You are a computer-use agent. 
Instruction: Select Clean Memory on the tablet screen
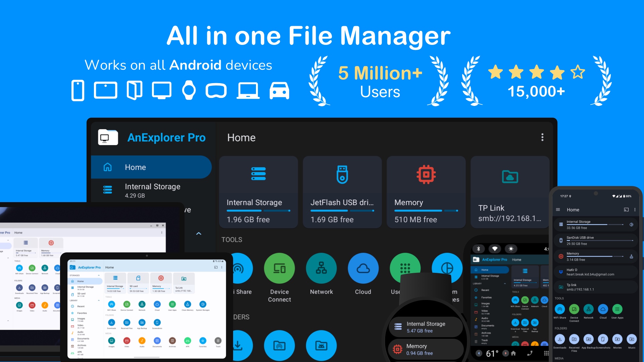tap(187, 304)
